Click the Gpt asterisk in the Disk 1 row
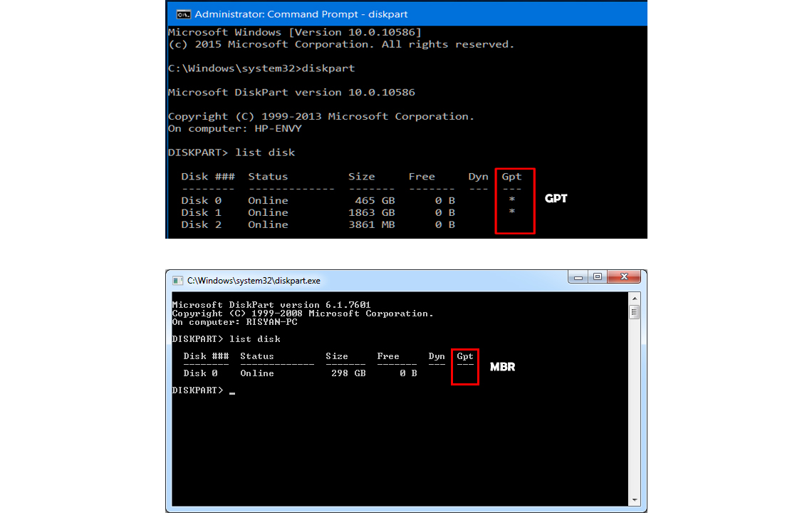The height and width of the screenshot is (513, 812). point(511,212)
